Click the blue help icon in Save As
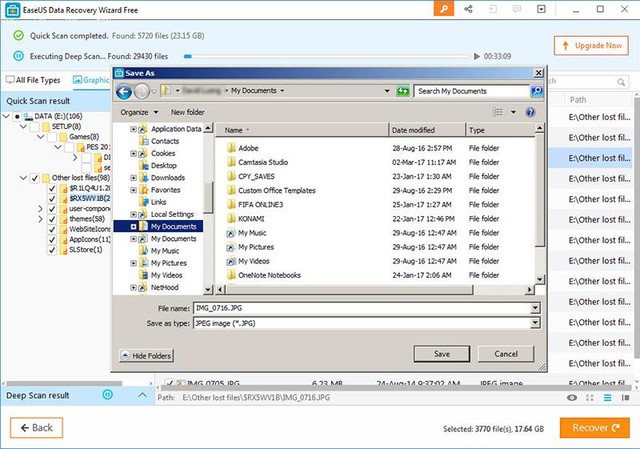The width and height of the screenshot is (640, 449). click(530, 112)
